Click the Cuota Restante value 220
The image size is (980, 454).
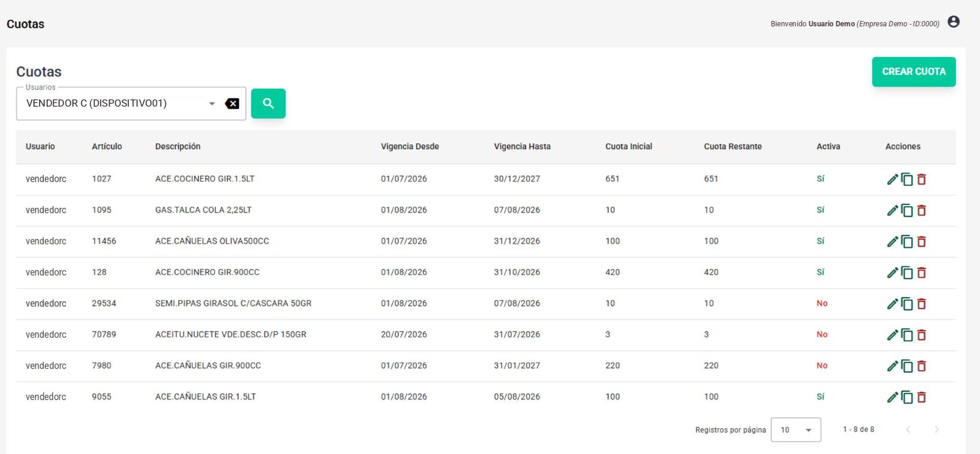[x=711, y=366]
